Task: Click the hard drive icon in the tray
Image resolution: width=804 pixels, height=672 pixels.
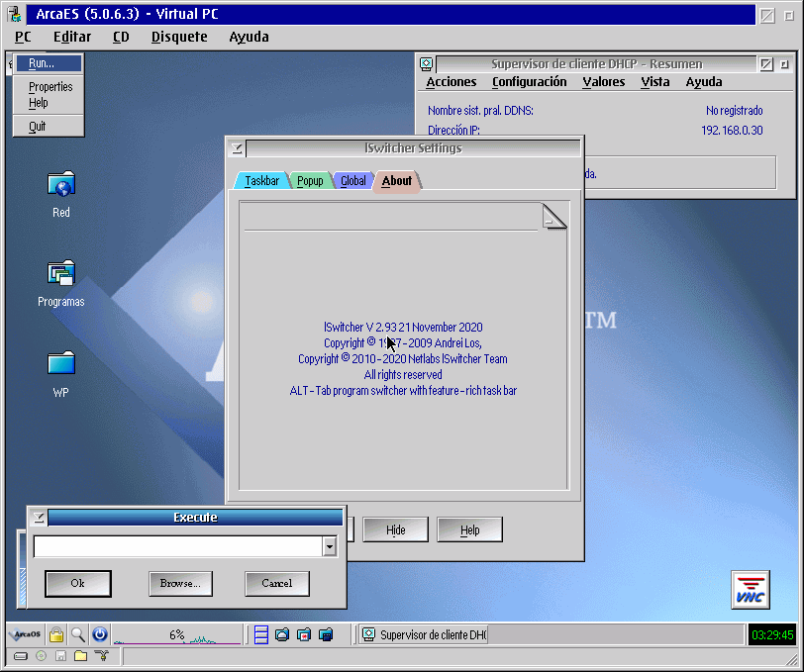Action: 21,655
